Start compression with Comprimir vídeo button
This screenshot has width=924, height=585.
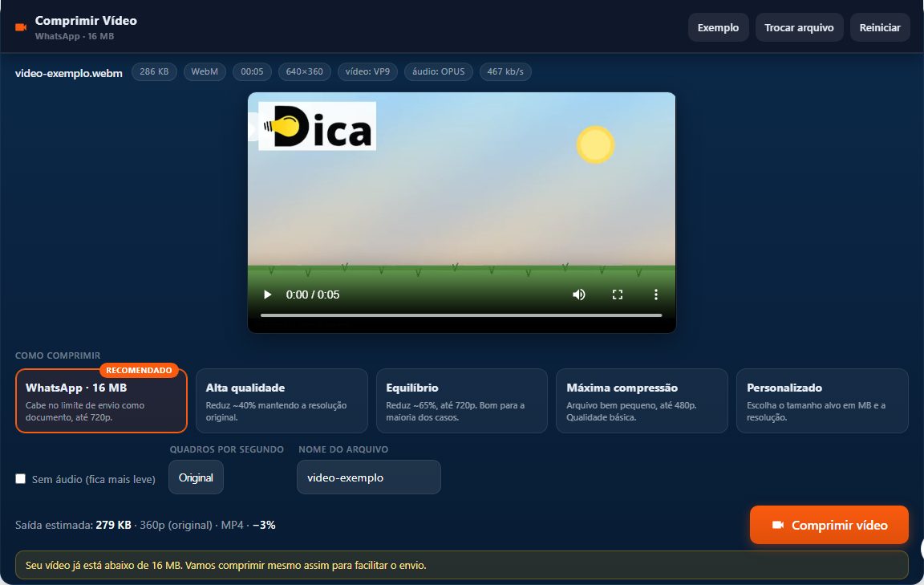click(829, 525)
